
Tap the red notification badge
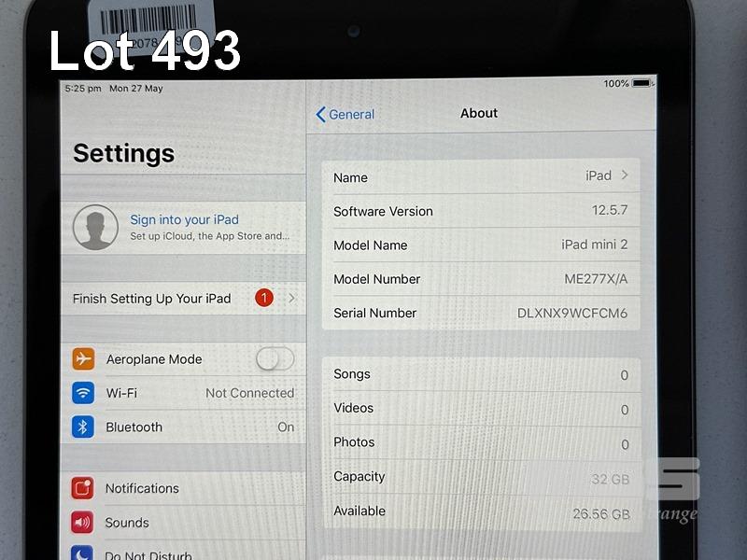coord(263,299)
